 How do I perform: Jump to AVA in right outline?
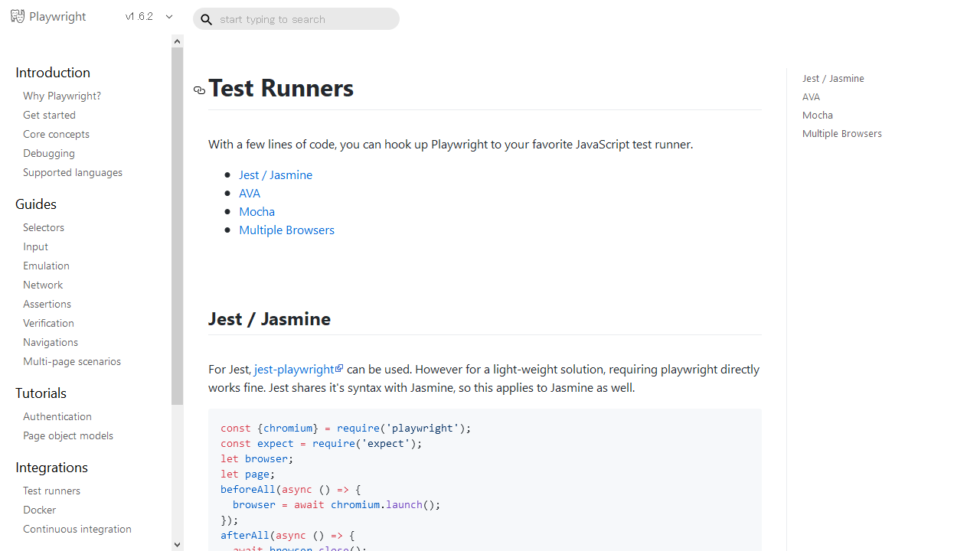[811, 96]
